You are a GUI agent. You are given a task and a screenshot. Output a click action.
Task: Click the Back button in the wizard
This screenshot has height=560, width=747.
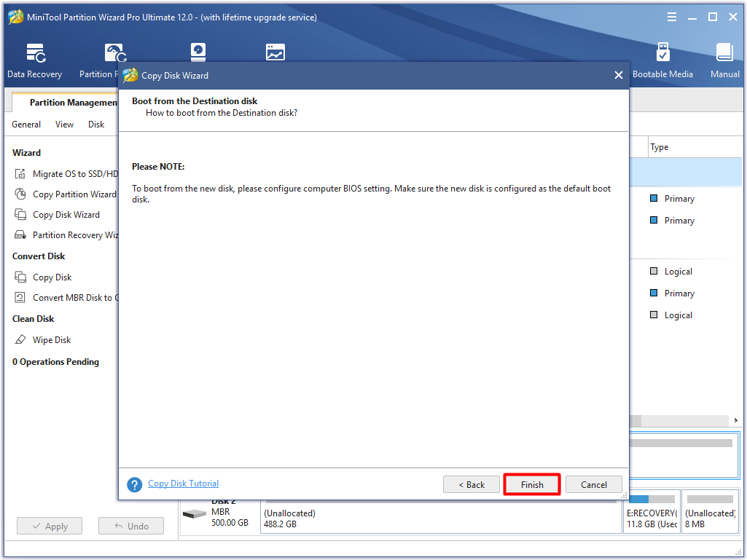(472, 484)
